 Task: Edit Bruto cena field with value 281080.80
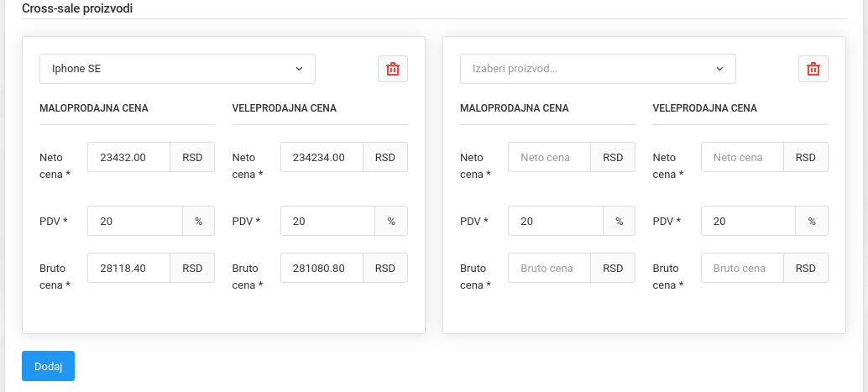tap(322, 269)
